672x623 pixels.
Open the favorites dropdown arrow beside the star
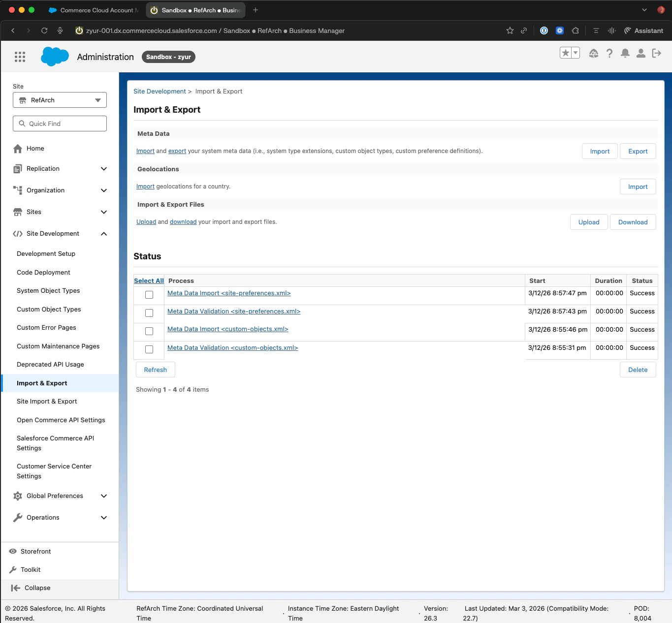(576, 53)
